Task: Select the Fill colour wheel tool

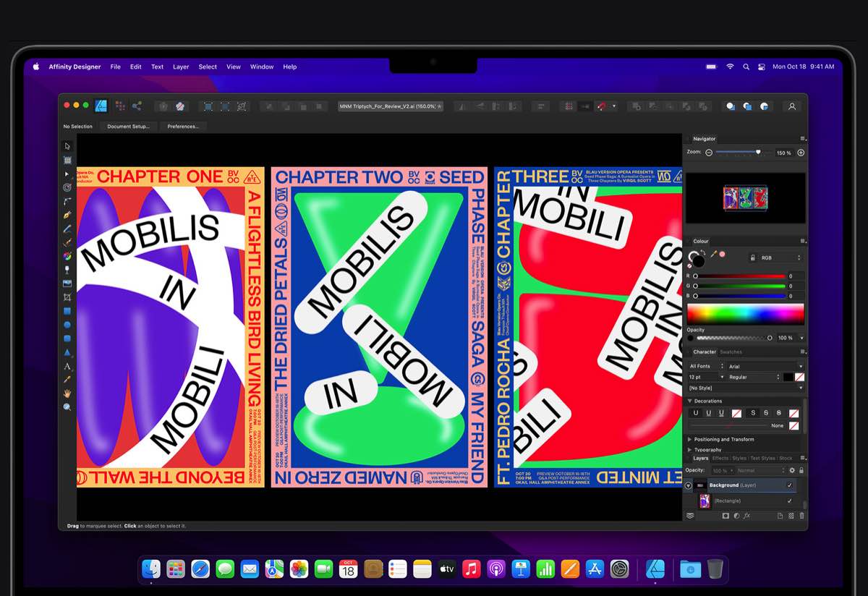Action: 67,256
